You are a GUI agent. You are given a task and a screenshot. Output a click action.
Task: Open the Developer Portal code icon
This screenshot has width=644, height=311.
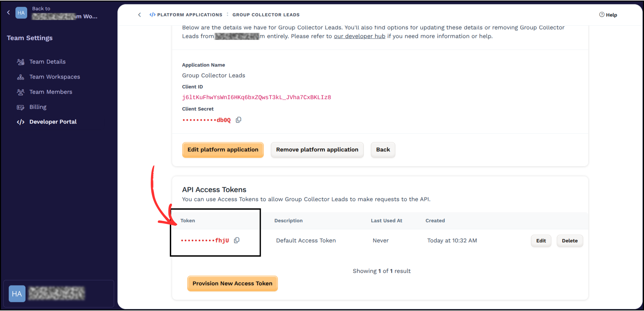point(20,122)
